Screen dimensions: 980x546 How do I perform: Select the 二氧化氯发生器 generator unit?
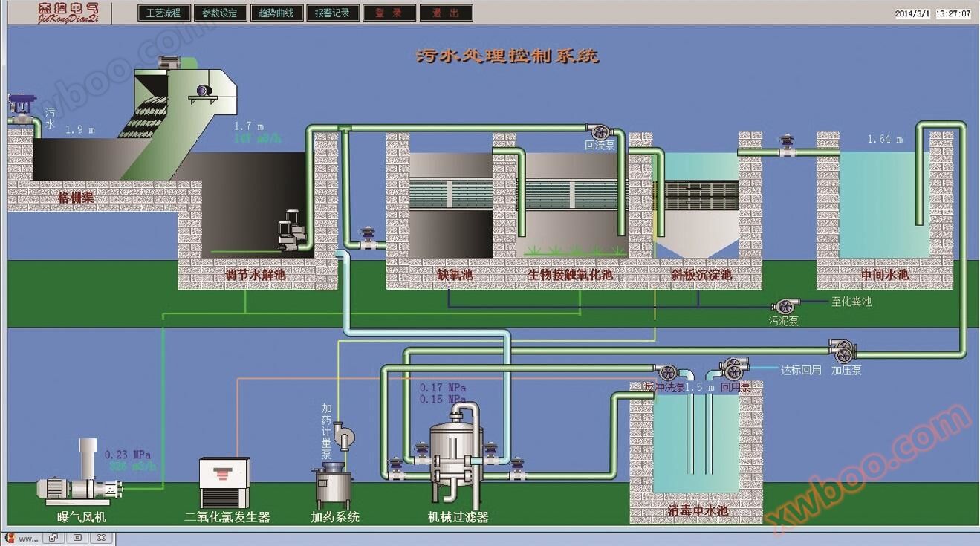224,482
